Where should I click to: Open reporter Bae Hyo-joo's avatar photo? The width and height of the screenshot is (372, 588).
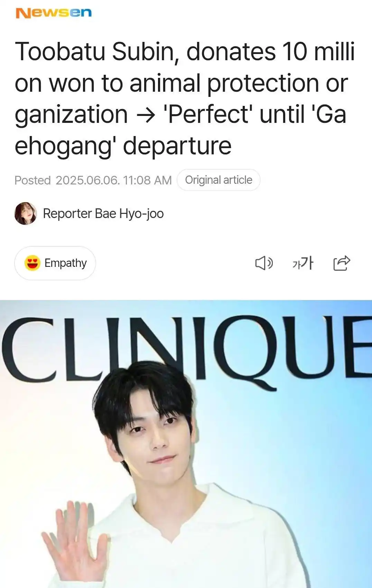[26, 214]
